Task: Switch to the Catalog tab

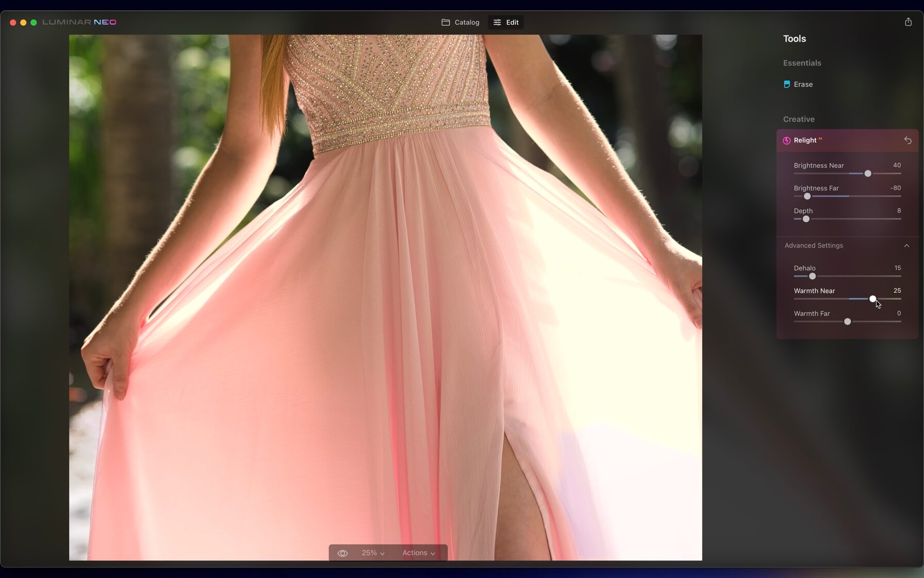Action: click(x=460, y=22)
